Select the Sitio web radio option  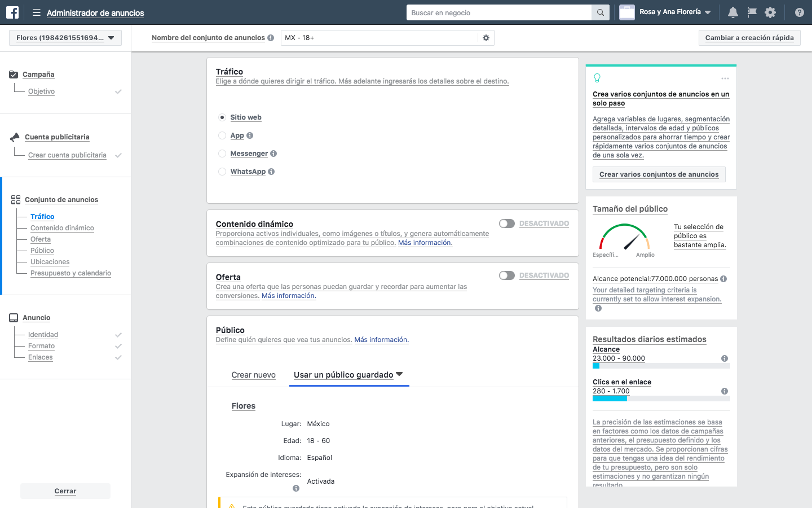(x=222, y=117)
